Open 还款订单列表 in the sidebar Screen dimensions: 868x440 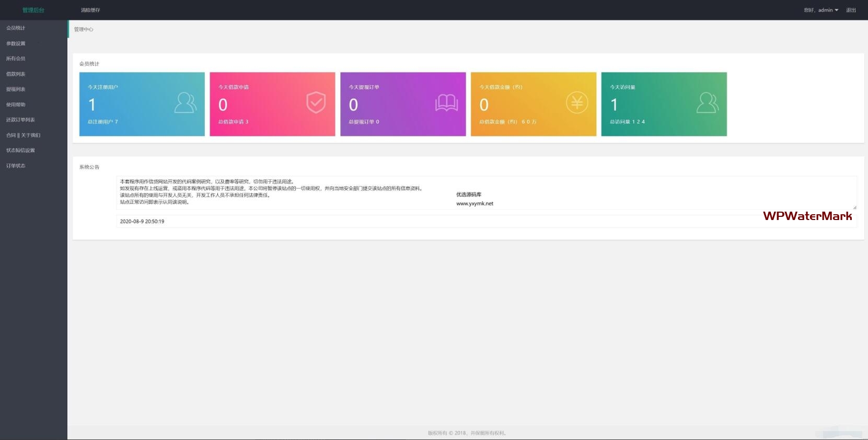pos(20,120)
